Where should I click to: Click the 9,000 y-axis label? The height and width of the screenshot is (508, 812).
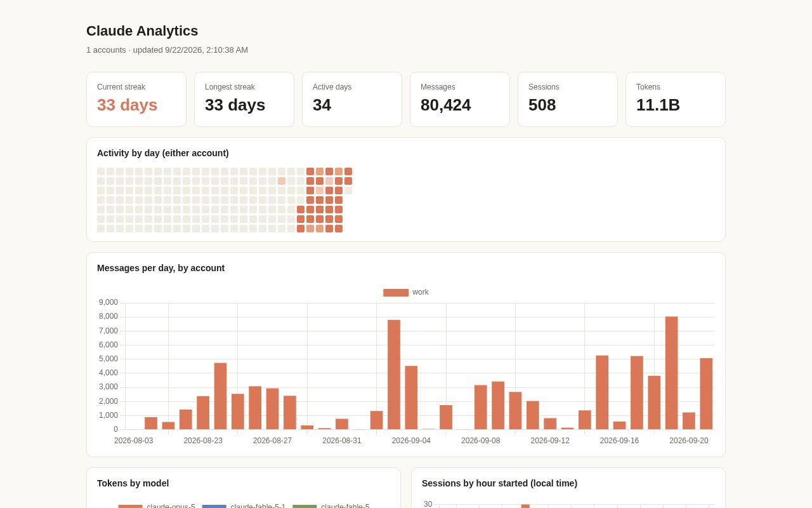tap(107, 302)
